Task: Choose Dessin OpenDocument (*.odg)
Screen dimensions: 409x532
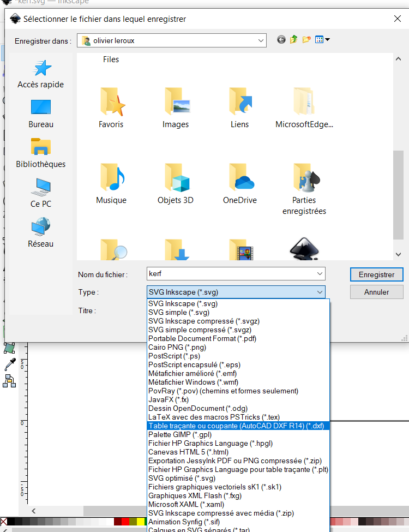Action: 238,409
